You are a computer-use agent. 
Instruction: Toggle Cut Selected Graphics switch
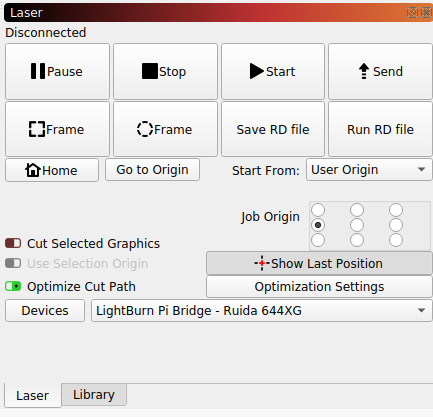pyautogui.click(x=13, y=243)
